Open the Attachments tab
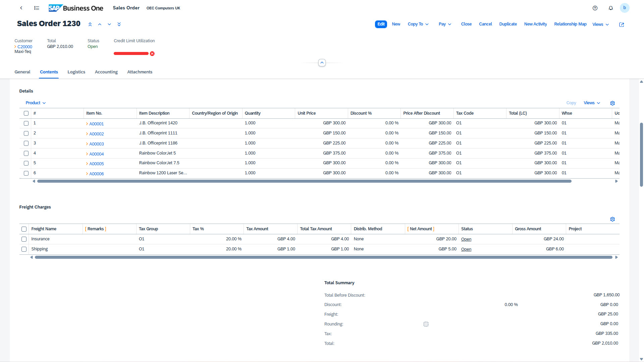This screenshot has height=362, width=644. 140,72
